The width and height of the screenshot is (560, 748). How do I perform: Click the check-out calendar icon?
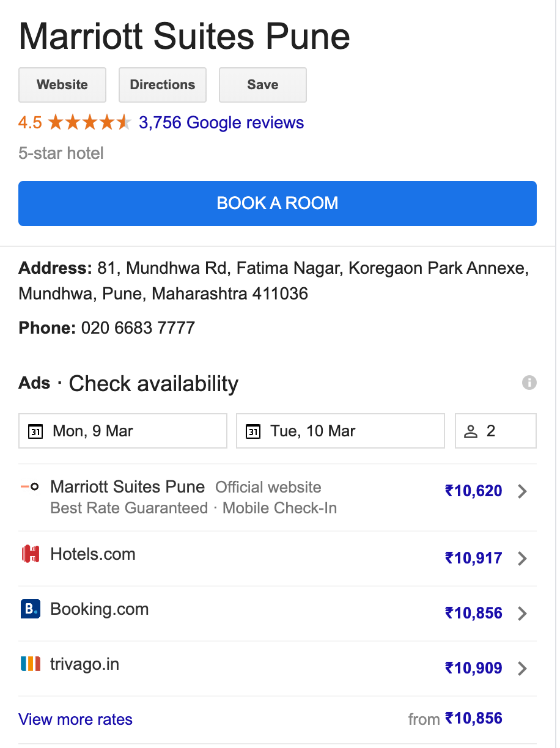click(253, 432)
